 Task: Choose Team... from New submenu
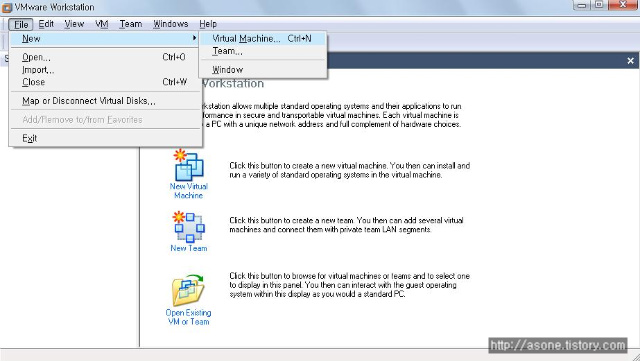tap(263, 51)
